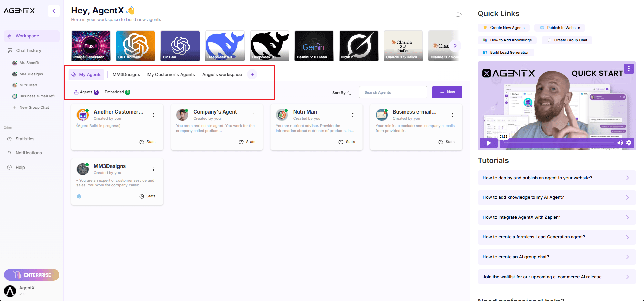Open the Gemini 2.0 Flash model
Image resolution: width=644 pixels, height=301 pixels.
(x=314, y=46)
